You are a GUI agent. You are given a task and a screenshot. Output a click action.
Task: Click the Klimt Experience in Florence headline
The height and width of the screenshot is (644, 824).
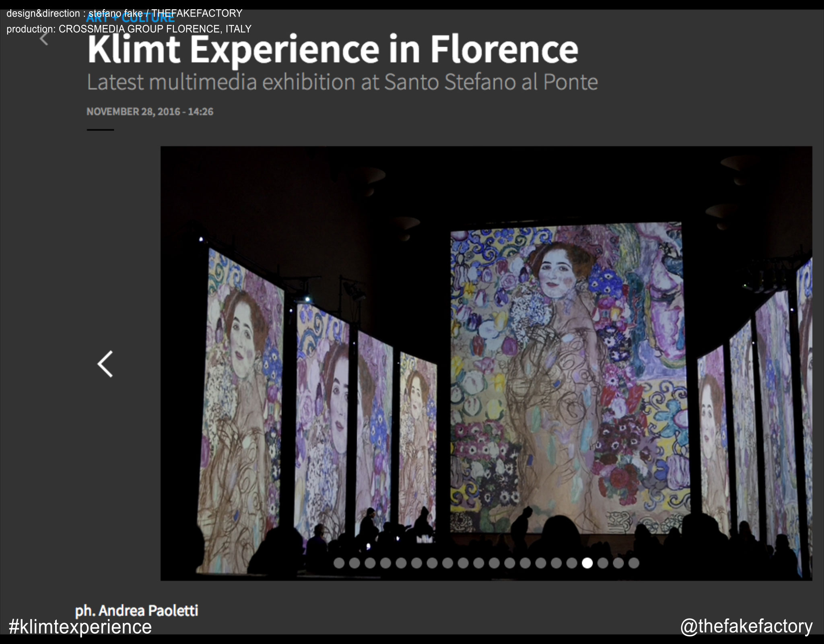click(332, 50)
